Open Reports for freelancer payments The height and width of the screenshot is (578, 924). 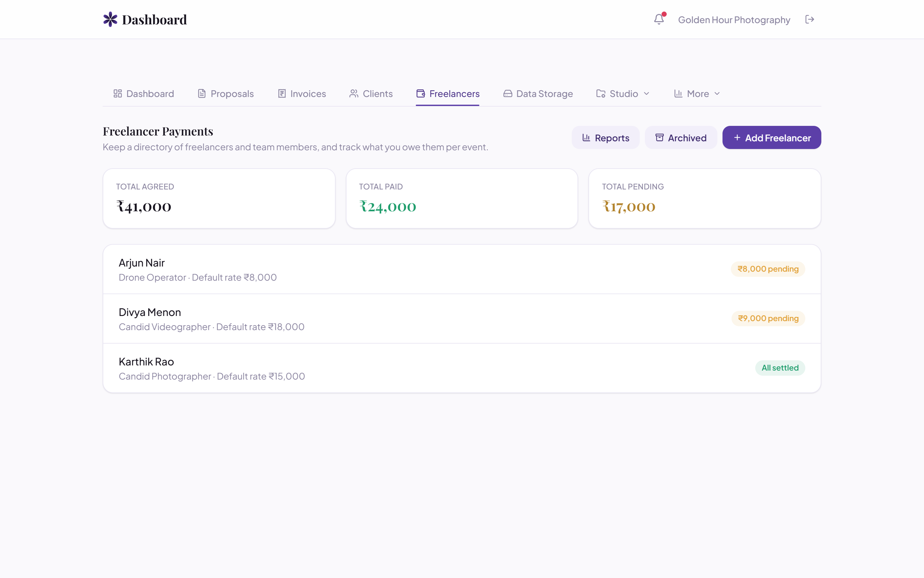pyautogui.click(x=605, y=138)
